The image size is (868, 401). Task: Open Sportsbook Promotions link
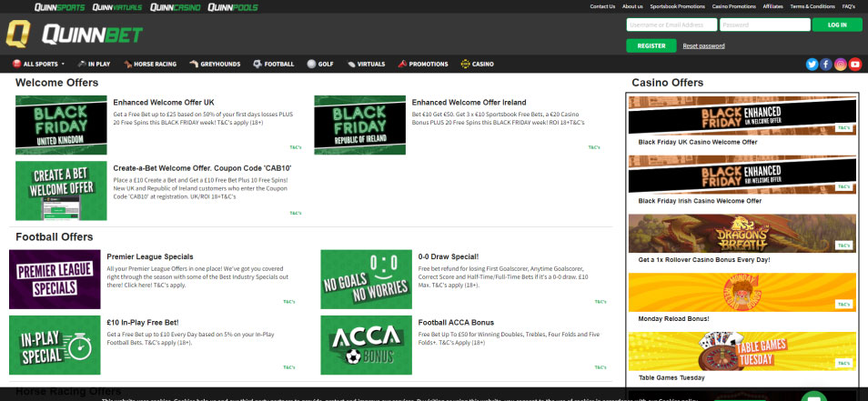[x=677, y=6]
